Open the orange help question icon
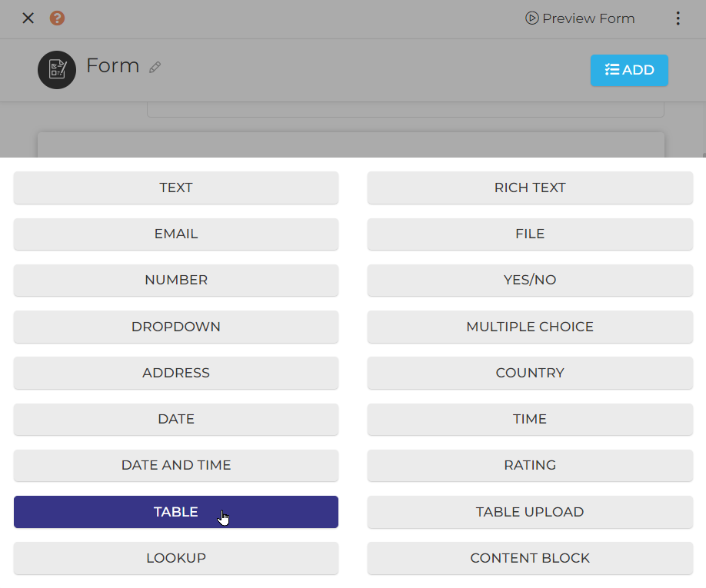Image resolution: width=706 pixels, height=588 pixels. click(57, 18)
